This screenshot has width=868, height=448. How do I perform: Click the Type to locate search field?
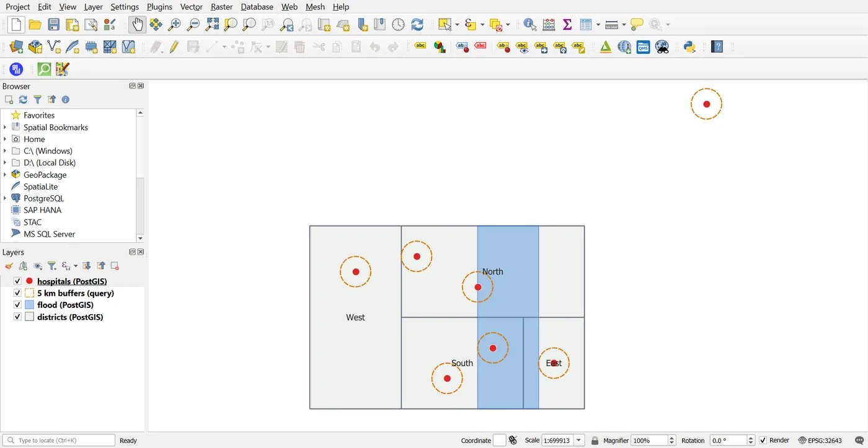point(59,441)
